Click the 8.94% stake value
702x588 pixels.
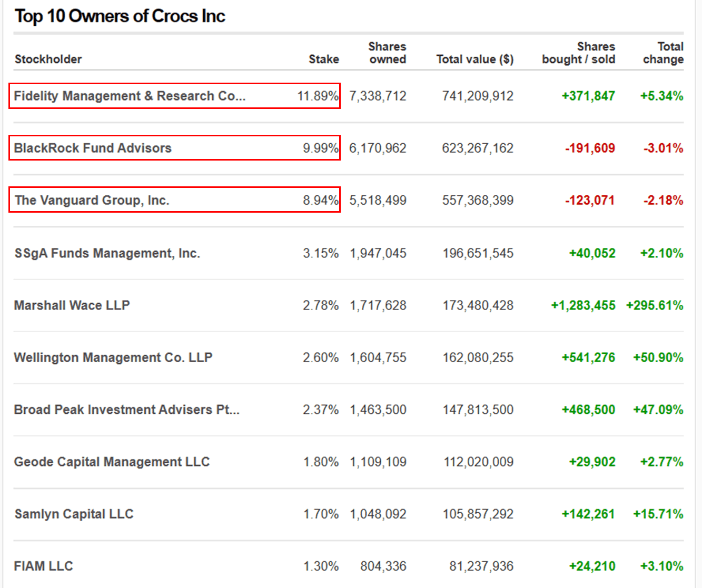click(x=321, y=200)
